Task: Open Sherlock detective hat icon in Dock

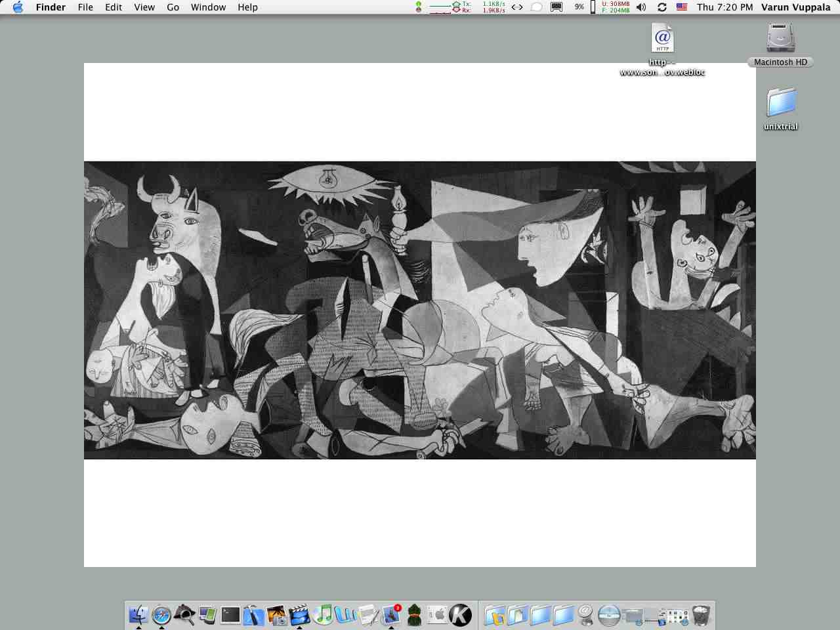Action: click(x=184, y=615)
